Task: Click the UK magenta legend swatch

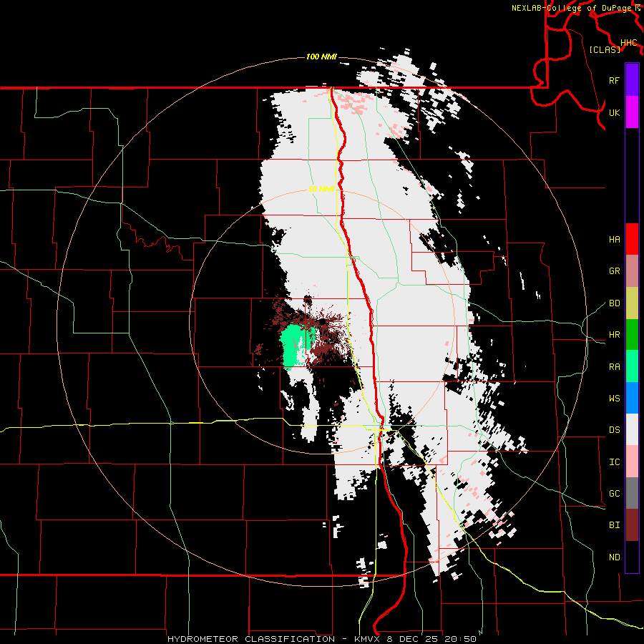Action: click(x=632, y=112)
